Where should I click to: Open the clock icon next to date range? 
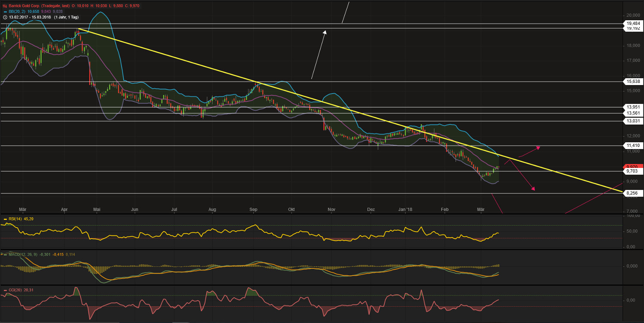tap(5, 18)
